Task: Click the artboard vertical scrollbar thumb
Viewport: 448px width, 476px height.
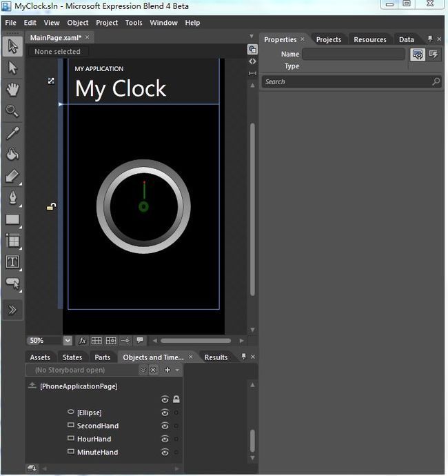Action: point(252,209)
